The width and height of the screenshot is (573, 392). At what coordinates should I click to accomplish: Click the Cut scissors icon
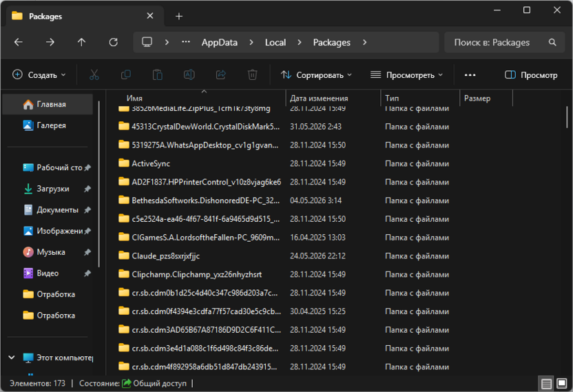94,75
